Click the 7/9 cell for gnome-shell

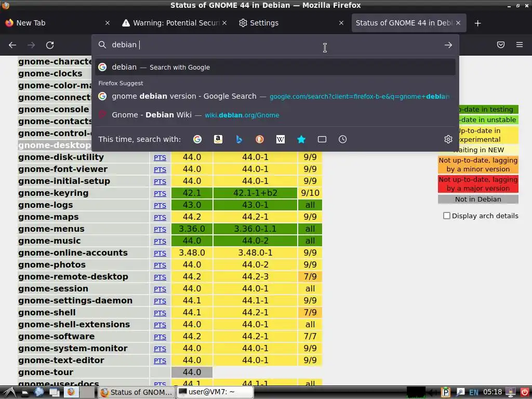click(x=310, y=312)
